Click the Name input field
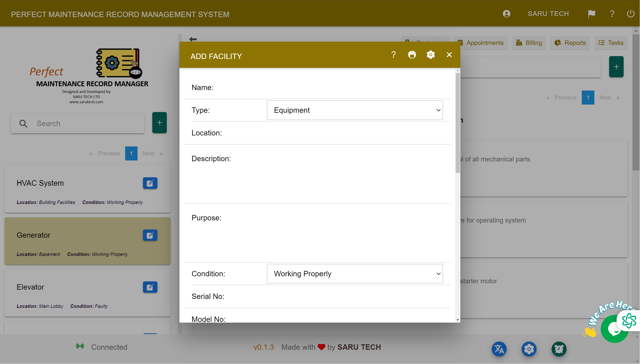This screenshot has width=640, height=364. (x=355, y=88)
